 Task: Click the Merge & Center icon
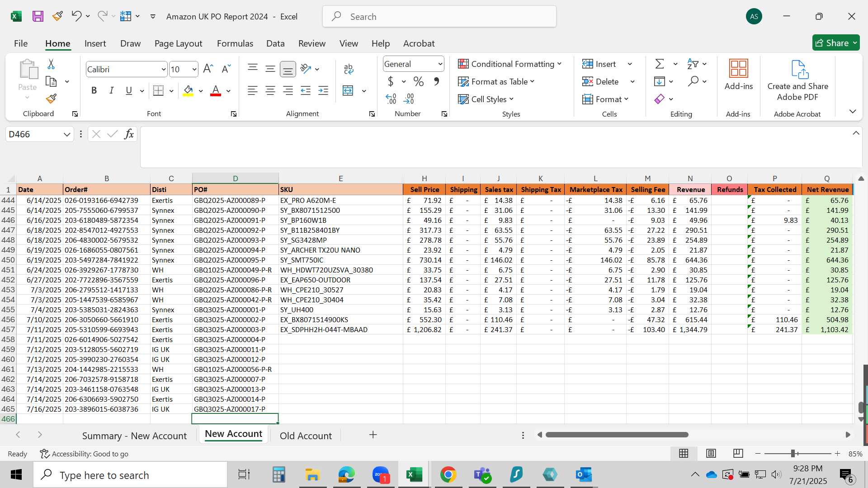pos(348,91)
